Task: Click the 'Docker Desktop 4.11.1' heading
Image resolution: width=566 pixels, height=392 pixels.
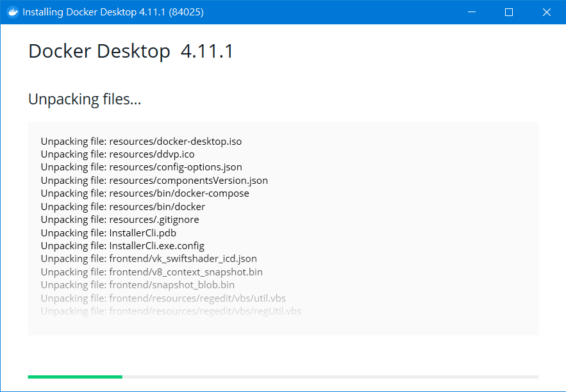Action: coord(131,51)
